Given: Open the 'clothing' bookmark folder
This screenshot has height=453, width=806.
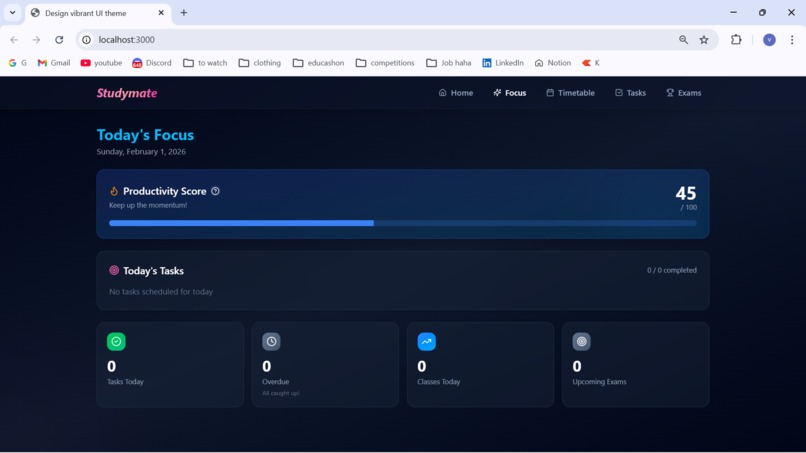Looking at the screenshot, I should [x=260, y=63].
